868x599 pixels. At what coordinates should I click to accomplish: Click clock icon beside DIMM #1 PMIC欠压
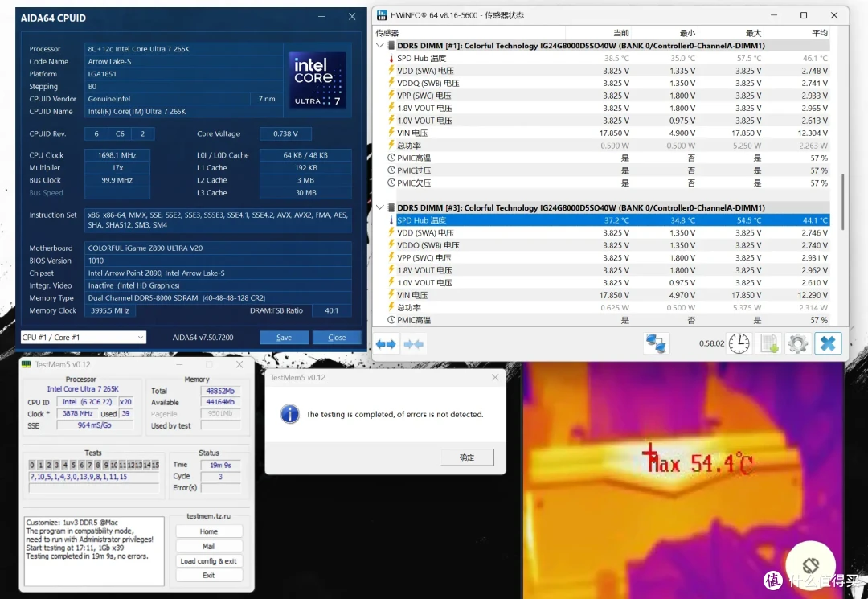391,183
